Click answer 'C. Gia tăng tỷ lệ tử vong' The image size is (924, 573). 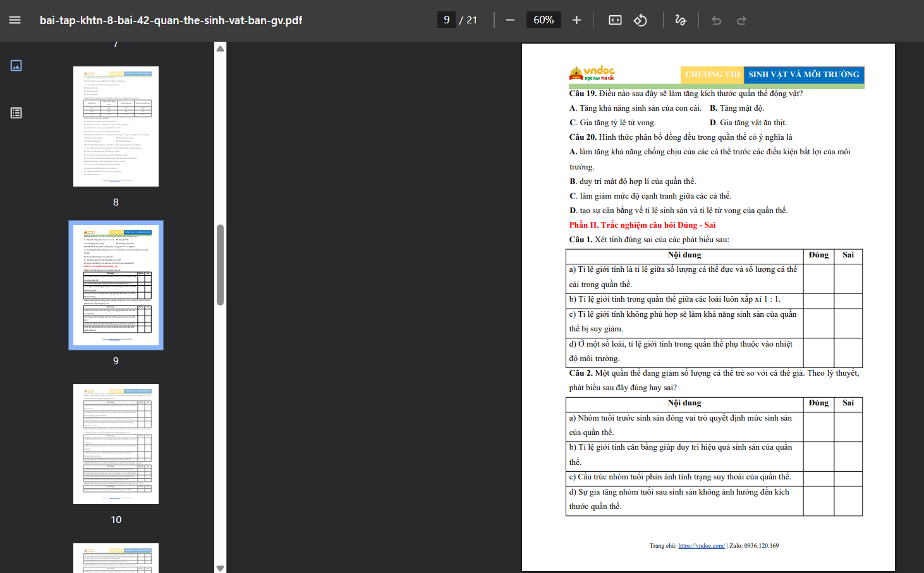(x=612, y=123)
